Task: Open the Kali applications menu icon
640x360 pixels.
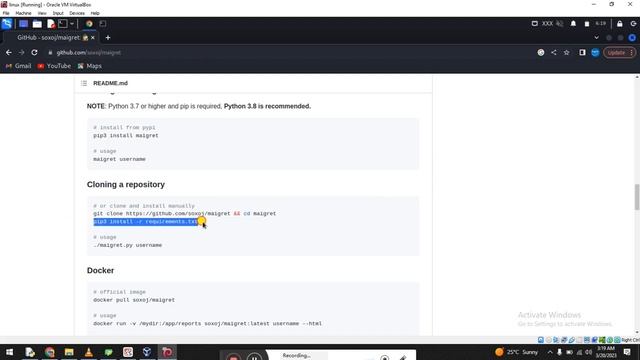Action: tap(7, 24)
